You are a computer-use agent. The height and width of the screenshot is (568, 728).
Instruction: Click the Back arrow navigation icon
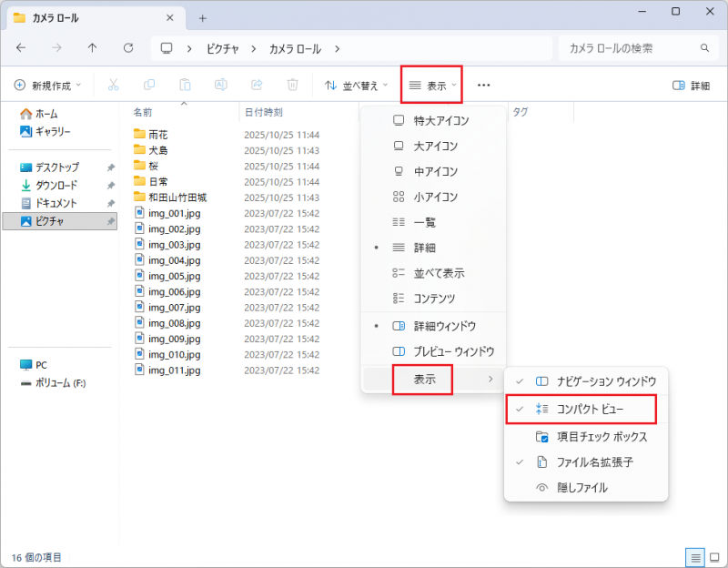21,48
